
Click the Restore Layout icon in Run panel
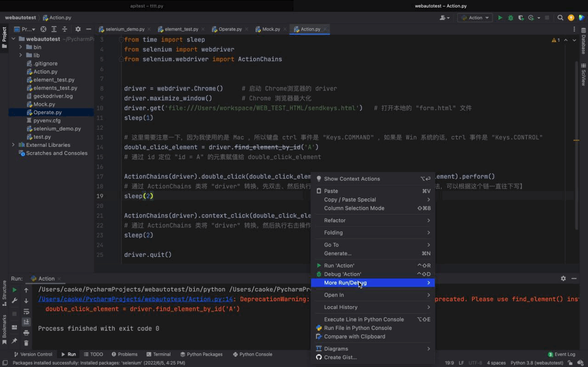point(14,327)
